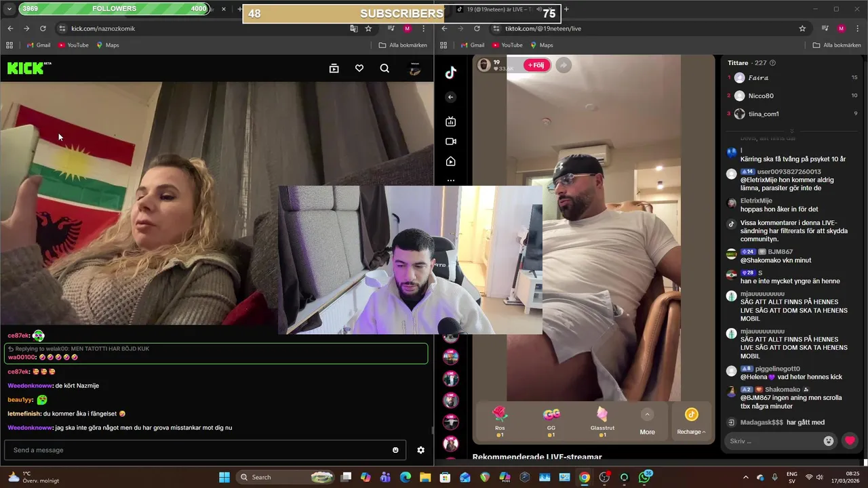
Task: Send the GG gift
Action: coord(551,422)
